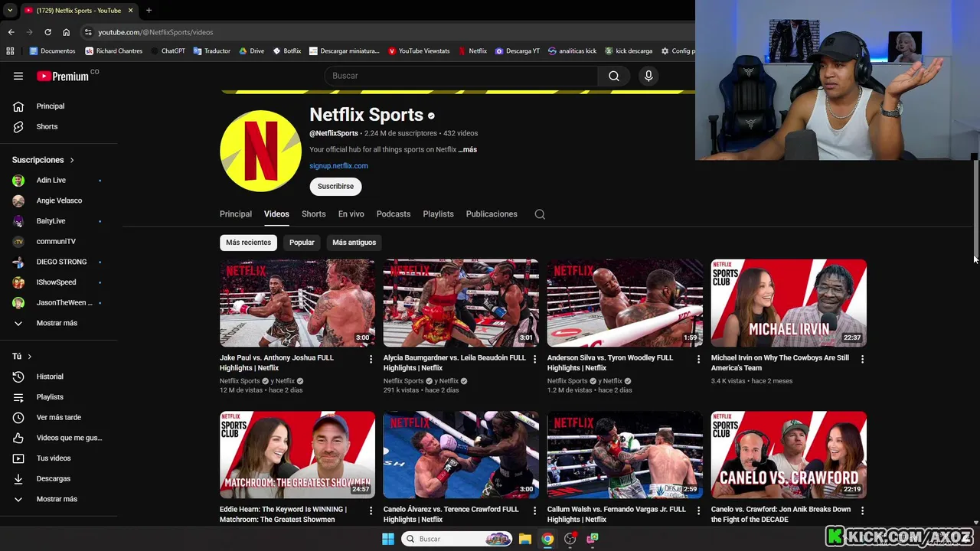This screenshot has height=551, width=980.
Task: Open options menu for Jake Paul vs. Anthony Joshua video
Action: tap(371, 359)
